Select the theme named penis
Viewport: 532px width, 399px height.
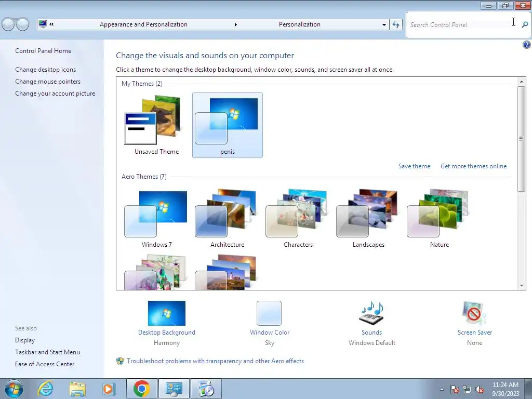click(228, 125)
